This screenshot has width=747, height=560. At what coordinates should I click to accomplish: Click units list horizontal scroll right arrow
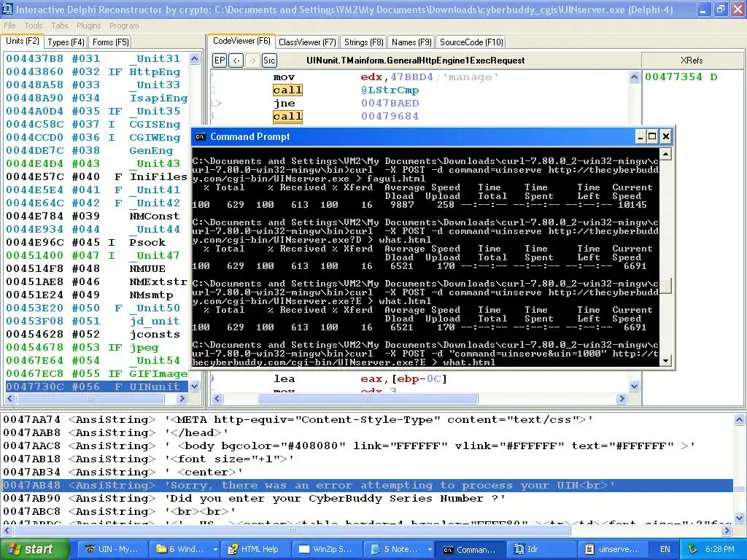point(182,398)
